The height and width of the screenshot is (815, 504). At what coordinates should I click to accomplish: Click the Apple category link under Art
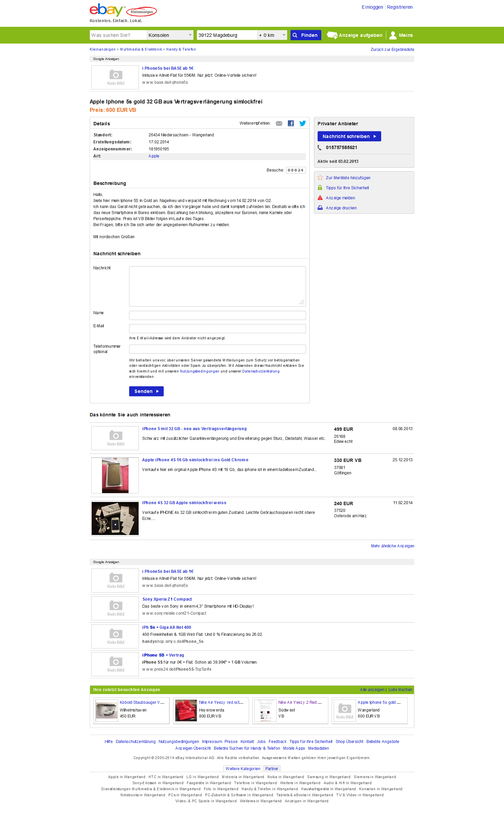(154, 156)
